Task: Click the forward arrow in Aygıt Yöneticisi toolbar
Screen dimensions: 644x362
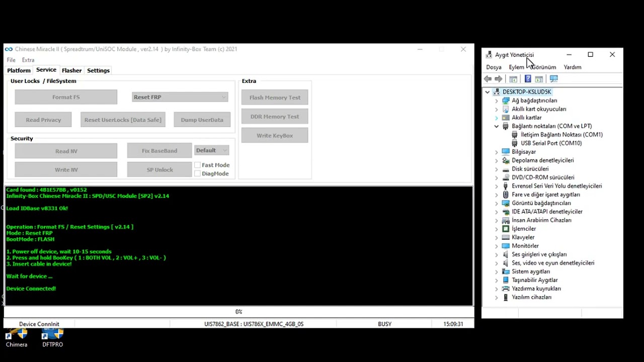Action: point(499,79)
